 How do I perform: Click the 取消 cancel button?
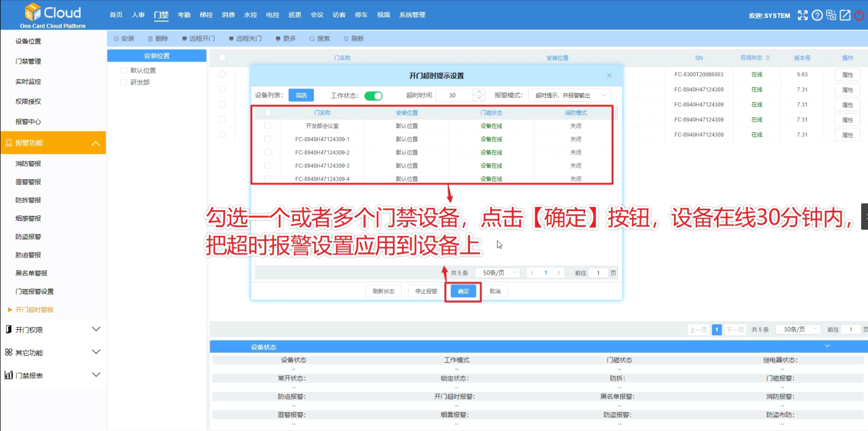pos(495,291)
